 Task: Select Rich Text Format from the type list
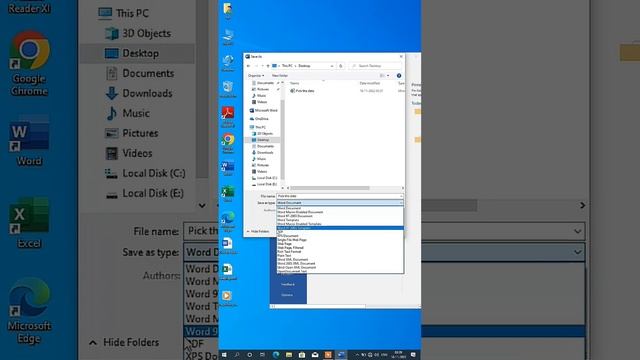tap(340, 252)
